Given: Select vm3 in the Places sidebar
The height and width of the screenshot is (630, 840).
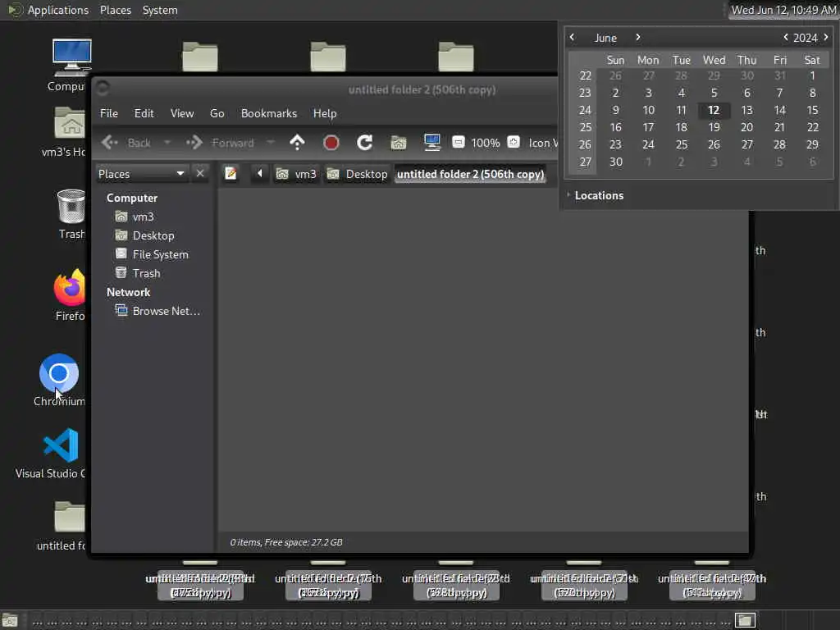Looking at the screenshot, I should (x=135, y=217).
